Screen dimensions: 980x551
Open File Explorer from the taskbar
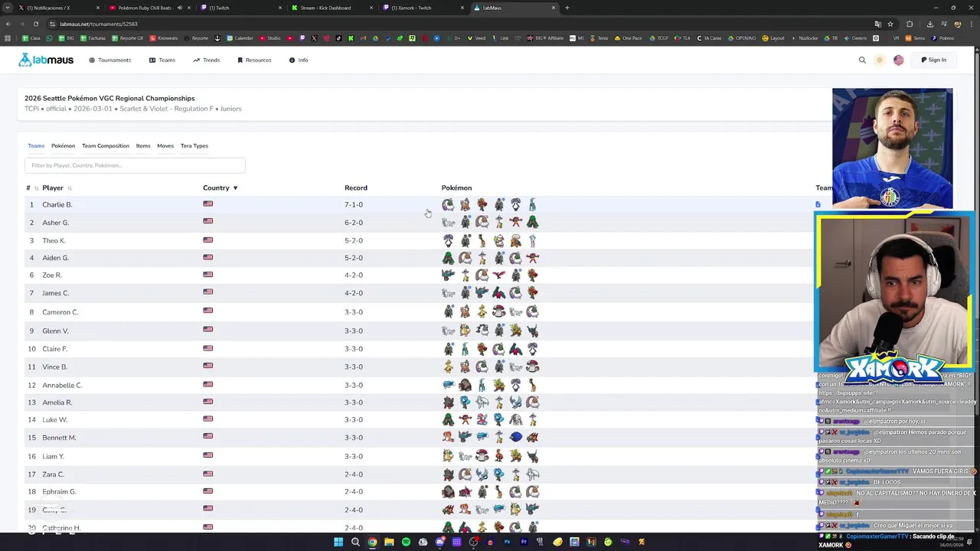389,542
